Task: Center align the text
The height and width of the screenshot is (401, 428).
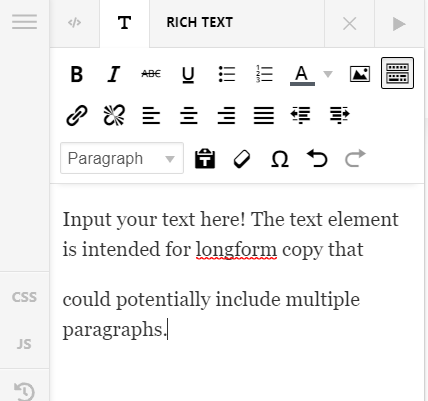Action: tap(189, 116)
